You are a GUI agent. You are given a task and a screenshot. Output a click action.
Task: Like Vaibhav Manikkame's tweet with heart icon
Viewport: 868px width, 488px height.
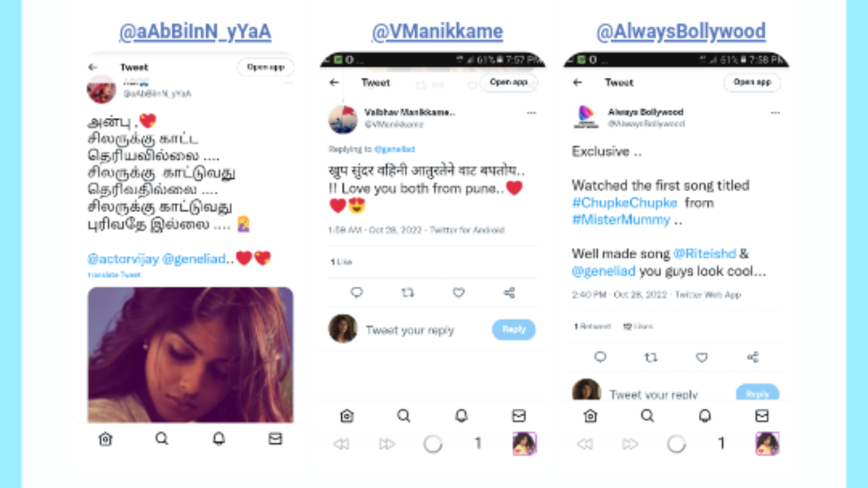458,293
